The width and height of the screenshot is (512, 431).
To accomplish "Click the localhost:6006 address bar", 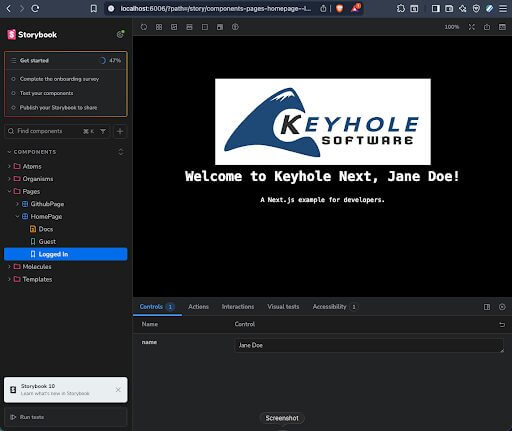I will pyautogui.click(x=215, y=9).
